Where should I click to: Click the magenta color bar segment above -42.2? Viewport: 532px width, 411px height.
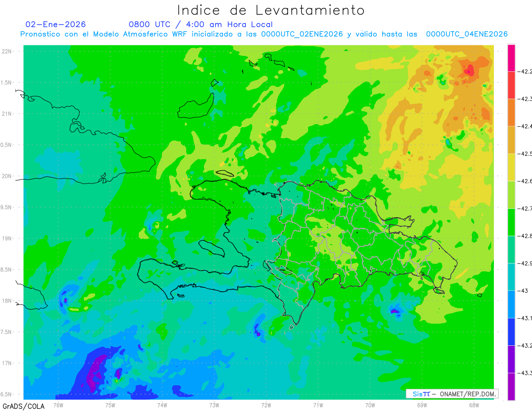coord(511,58)
